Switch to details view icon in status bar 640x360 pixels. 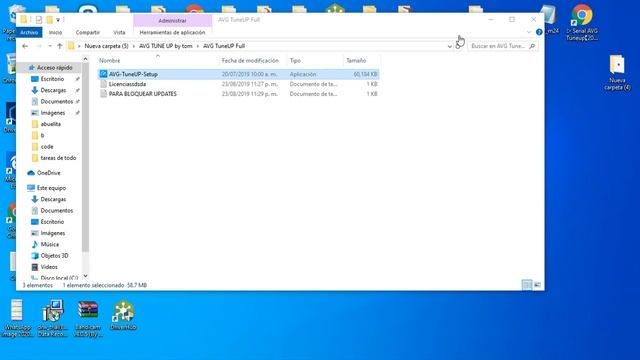[x=527, y=285]
